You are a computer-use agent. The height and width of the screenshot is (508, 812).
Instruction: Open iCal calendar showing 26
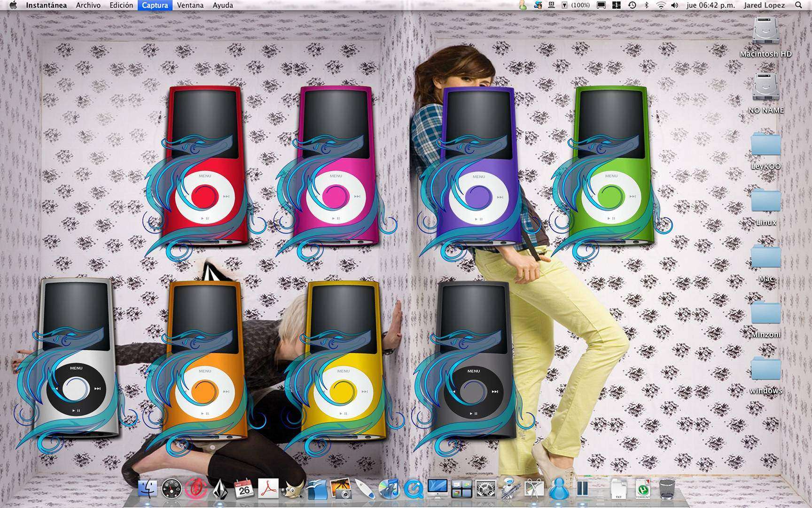(x=244, y=489)
